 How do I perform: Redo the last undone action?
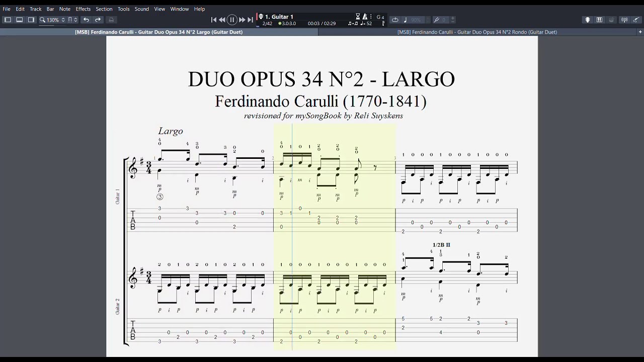(98, 20)
